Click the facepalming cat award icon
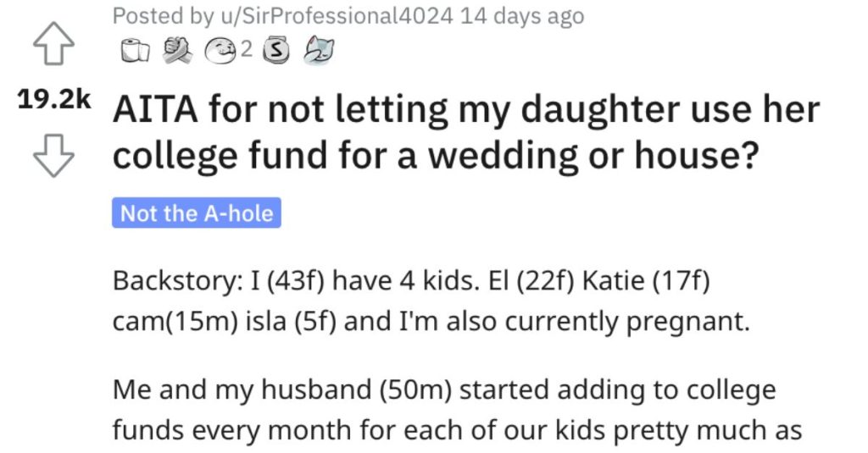Viewport: 868px width, 453px height. tap(317, 51)
